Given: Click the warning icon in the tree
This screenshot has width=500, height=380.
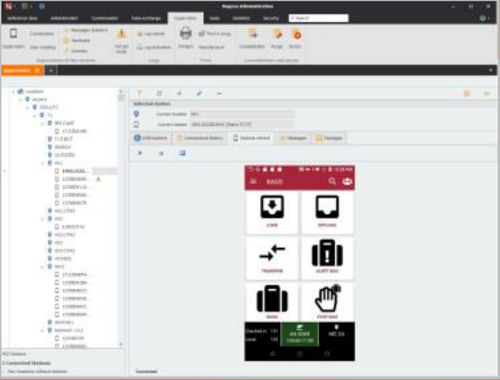Looking at the screenshot, I should pyautogui.click(x=98, y=179).
